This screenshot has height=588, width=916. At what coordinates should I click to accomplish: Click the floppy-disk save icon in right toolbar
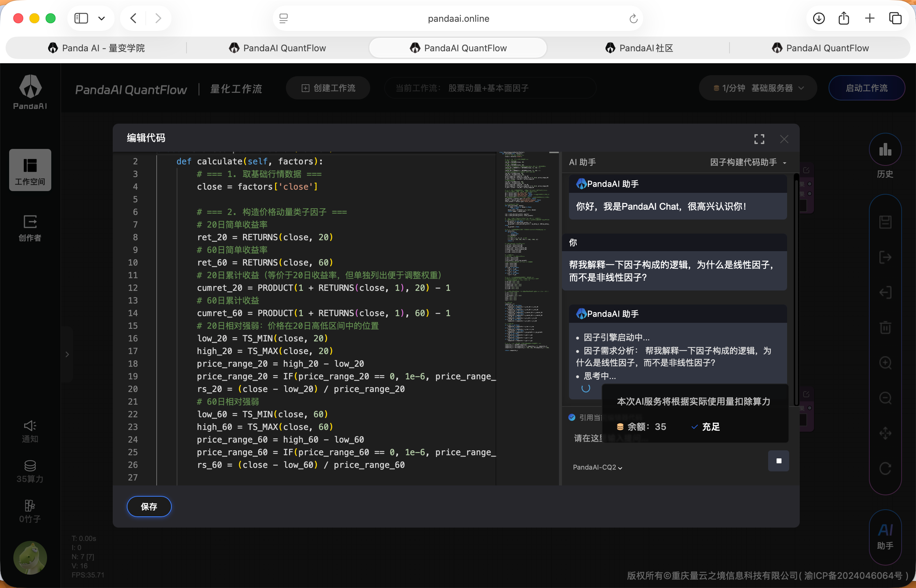pos(885,222)
